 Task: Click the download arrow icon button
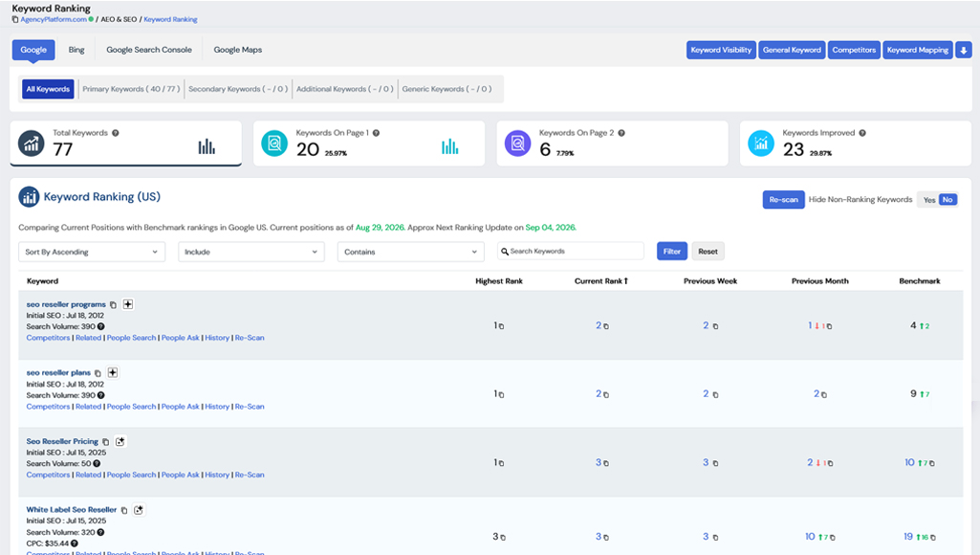tap(963, 50)
